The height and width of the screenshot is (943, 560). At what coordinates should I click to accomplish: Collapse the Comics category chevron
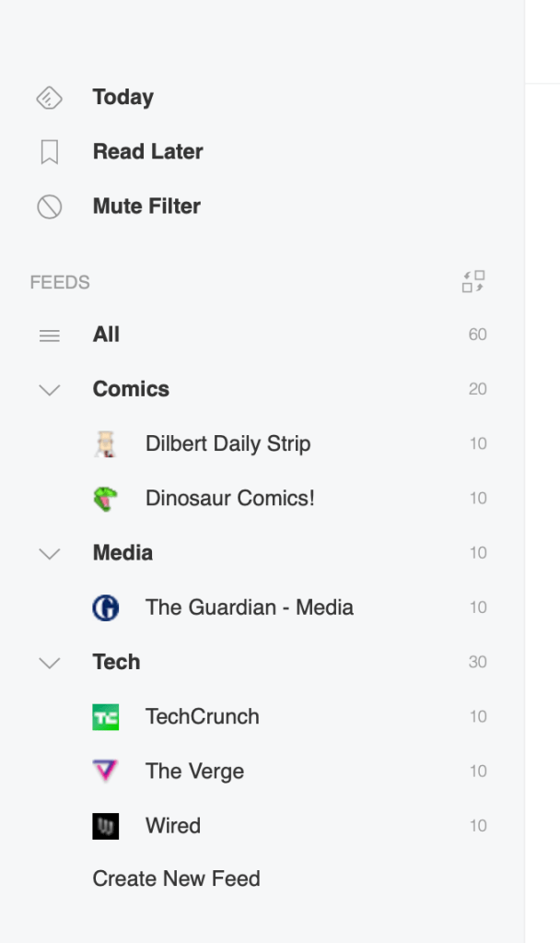point(50,390)
